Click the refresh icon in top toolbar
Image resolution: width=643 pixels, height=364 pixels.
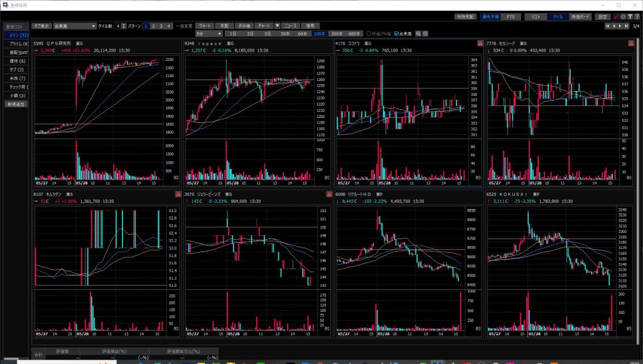623,17
